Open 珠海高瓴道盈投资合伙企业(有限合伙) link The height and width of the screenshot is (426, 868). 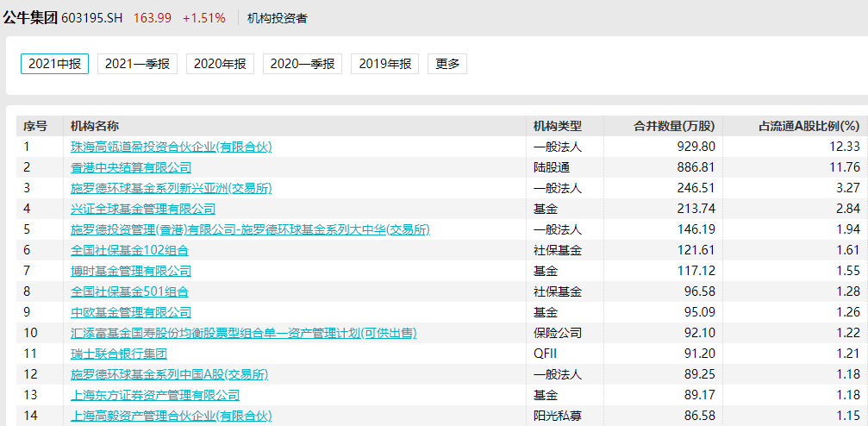[x=172, y=147]
